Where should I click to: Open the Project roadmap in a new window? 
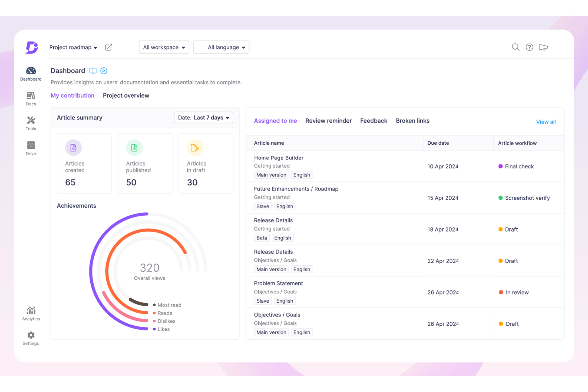click(x=108, y=47)
